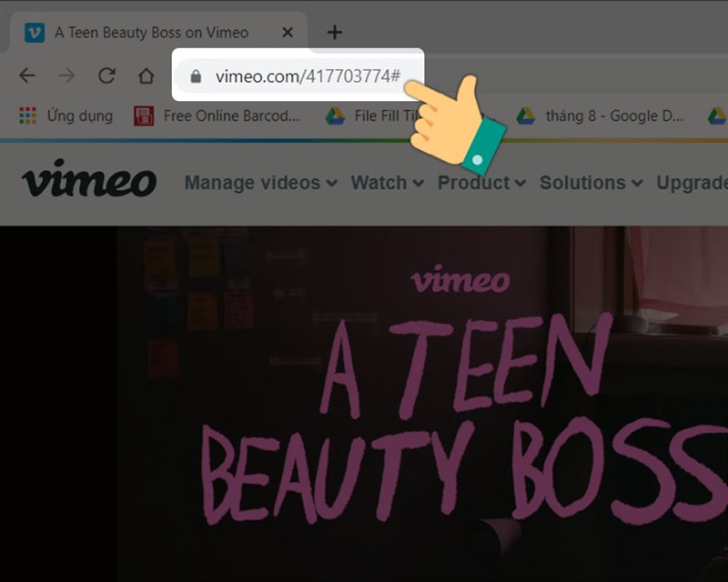Go to the browser home page

147,75
